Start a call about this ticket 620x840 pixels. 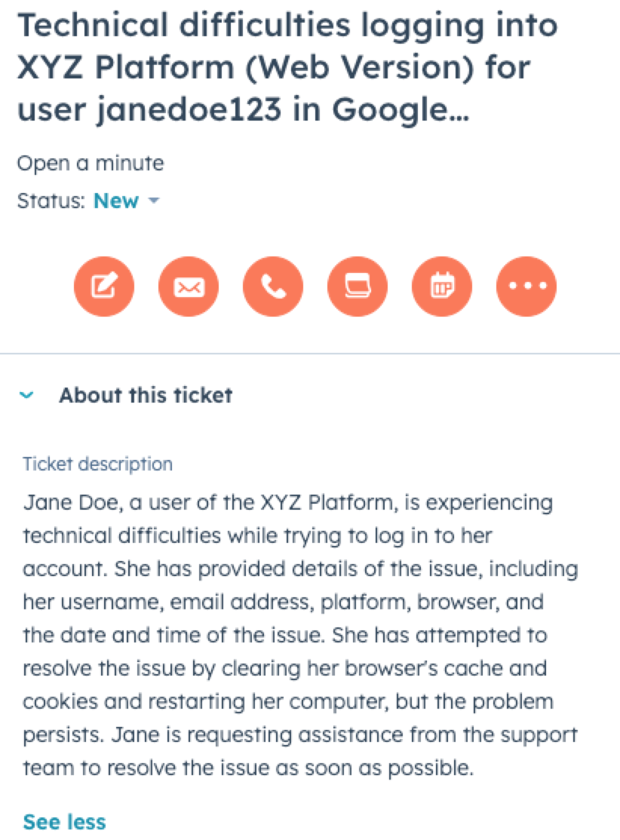273,287
